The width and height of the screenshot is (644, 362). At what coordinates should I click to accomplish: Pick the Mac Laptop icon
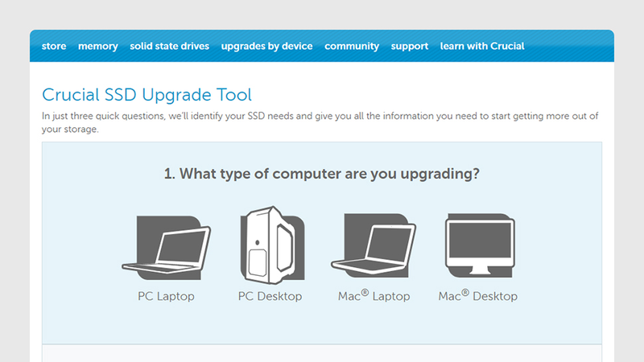click(374, 245)
